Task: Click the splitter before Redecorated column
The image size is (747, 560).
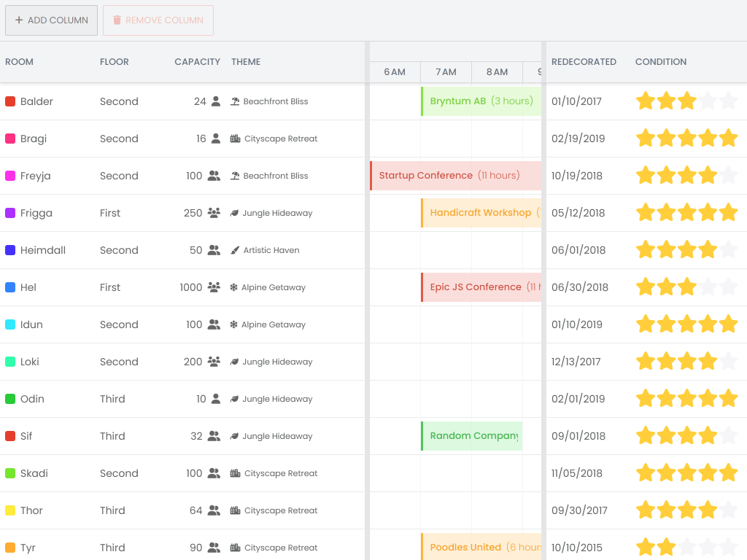Action: coord(544,301)
